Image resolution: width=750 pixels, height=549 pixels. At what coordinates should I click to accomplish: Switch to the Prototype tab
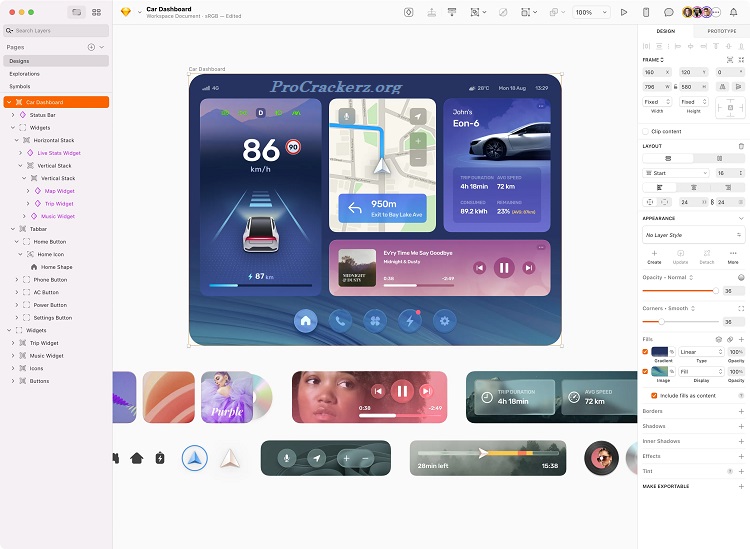point(721,31)
